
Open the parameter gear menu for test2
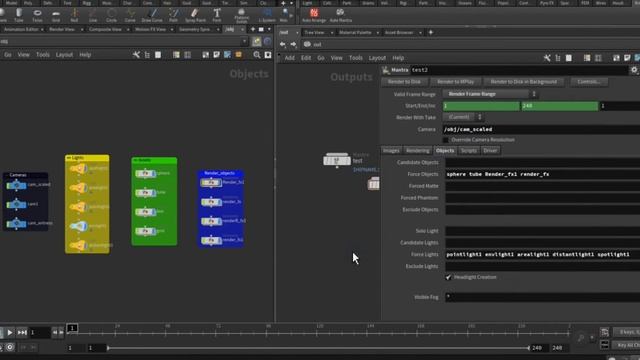[634, 70]
